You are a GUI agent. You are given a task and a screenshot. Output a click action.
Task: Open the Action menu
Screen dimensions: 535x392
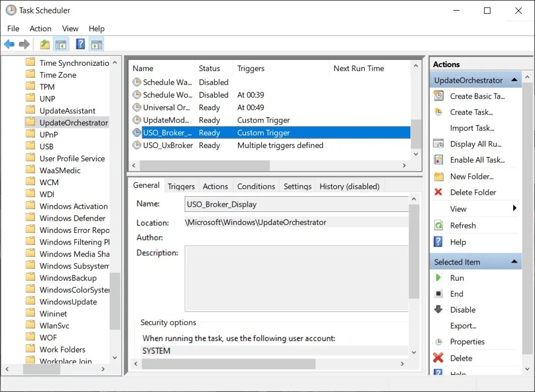[40, 29]
